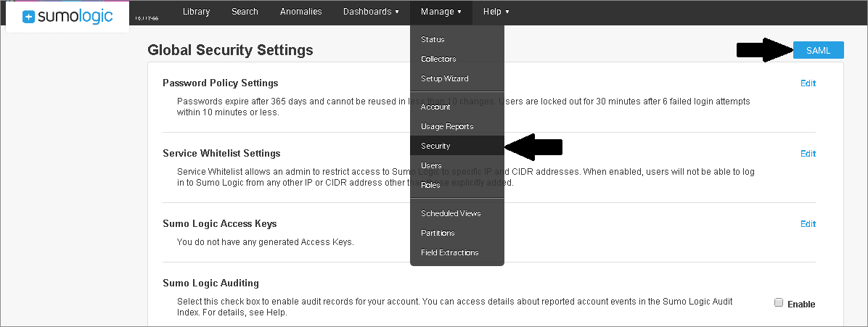Click the Password Policy Settings heading

click(x=221, y=83)
